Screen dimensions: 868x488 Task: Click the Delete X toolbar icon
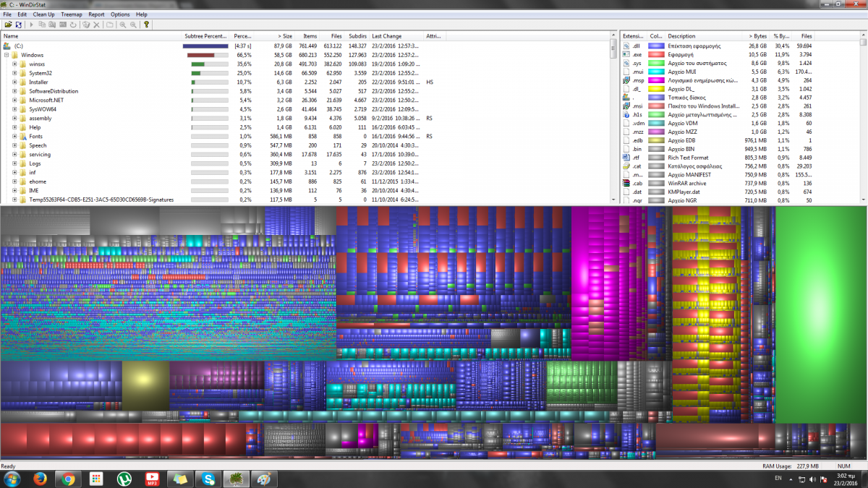[96, 25]
